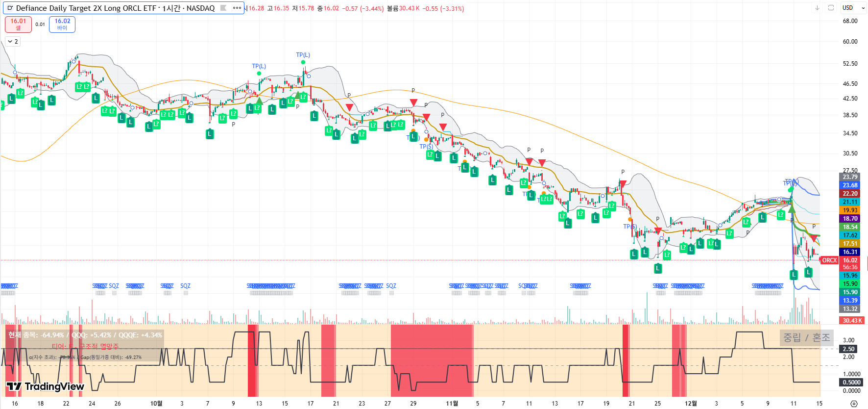Viewport: 868px width, 409px height.
Task: Open the USD currency dropdown
Action: click(x=853, y=8)
